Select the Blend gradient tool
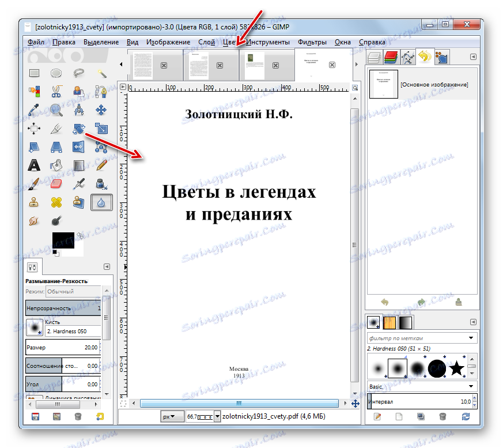Screen dimensions: 503x448 point(78,165)
